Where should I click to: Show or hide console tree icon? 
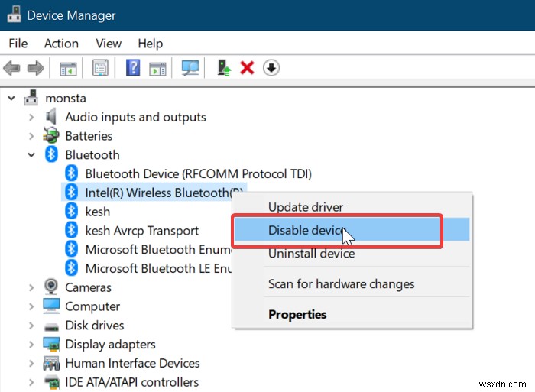[68, 68]
